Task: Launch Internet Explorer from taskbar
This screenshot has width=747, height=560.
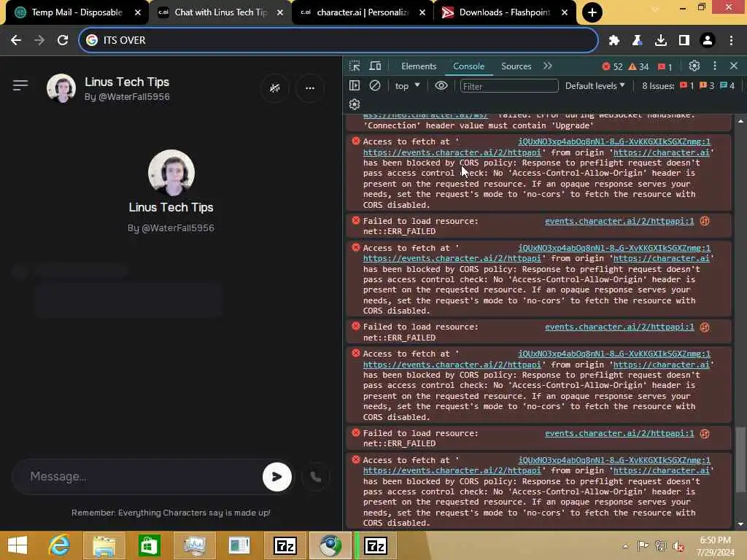Action: pos(60,545)
